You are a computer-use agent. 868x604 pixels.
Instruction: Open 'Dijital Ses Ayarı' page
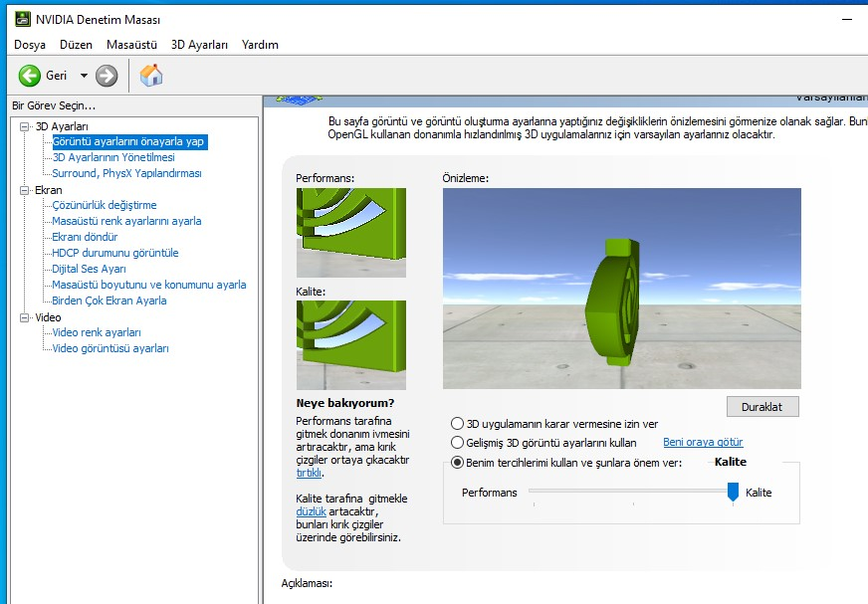tap(90, 269)
